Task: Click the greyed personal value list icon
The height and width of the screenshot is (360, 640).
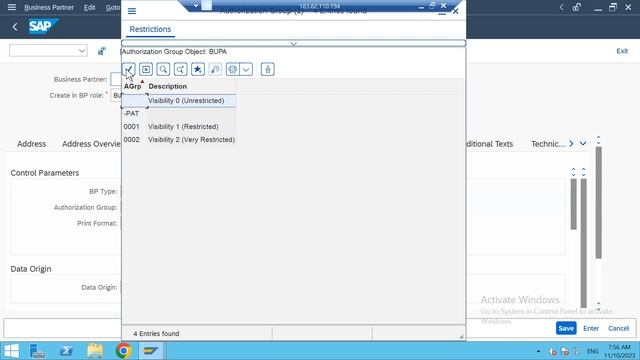Action: coord(215,69)
